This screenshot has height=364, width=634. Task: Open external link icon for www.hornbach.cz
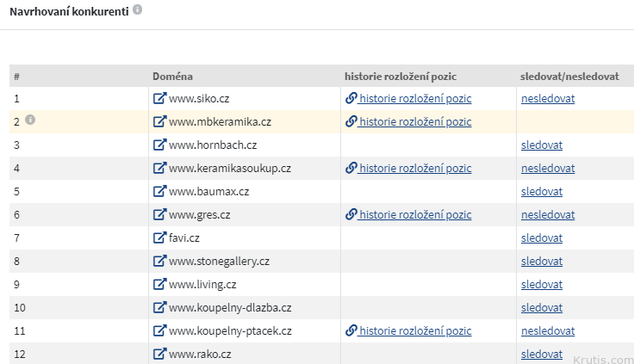tap(158, 145)
